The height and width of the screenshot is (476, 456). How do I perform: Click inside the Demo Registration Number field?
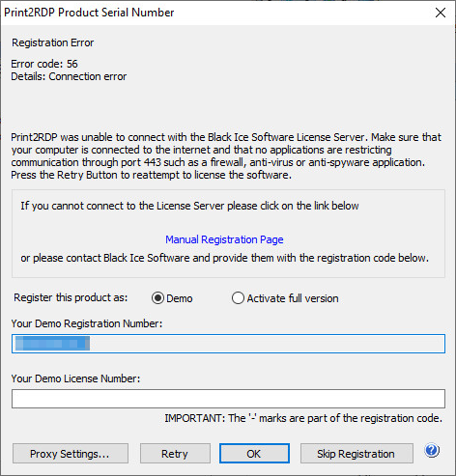(x=228, y=344)
